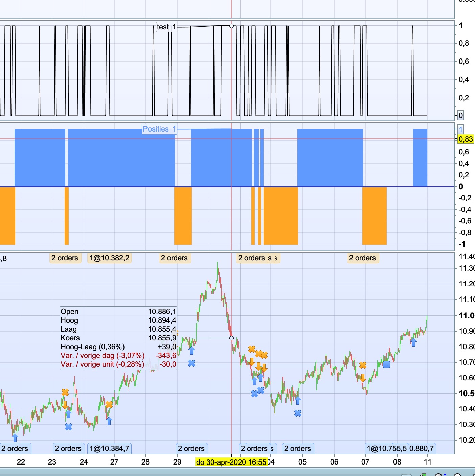This screenshot has height=476, width=475.
Task: Click the cursor point on the test line
Action: [x=231, y=26]
